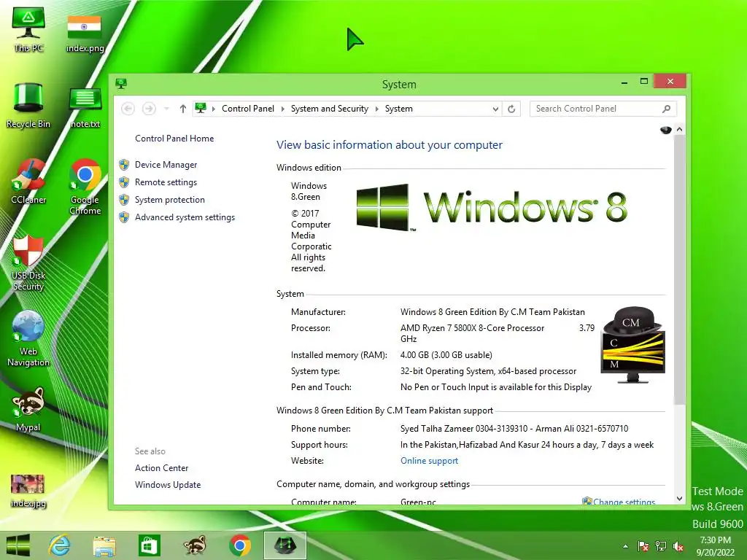
Task: Go back using navigation back arrow
Action: click(128, 109)
